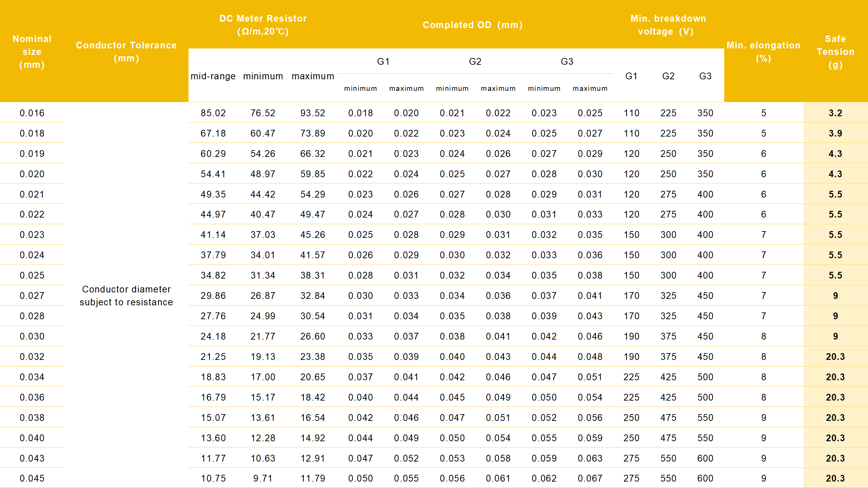Image resolution: width=868 pixels, height=488 pixels.
Task: Select nominal size cell 0.027
Action: point(32,296)
